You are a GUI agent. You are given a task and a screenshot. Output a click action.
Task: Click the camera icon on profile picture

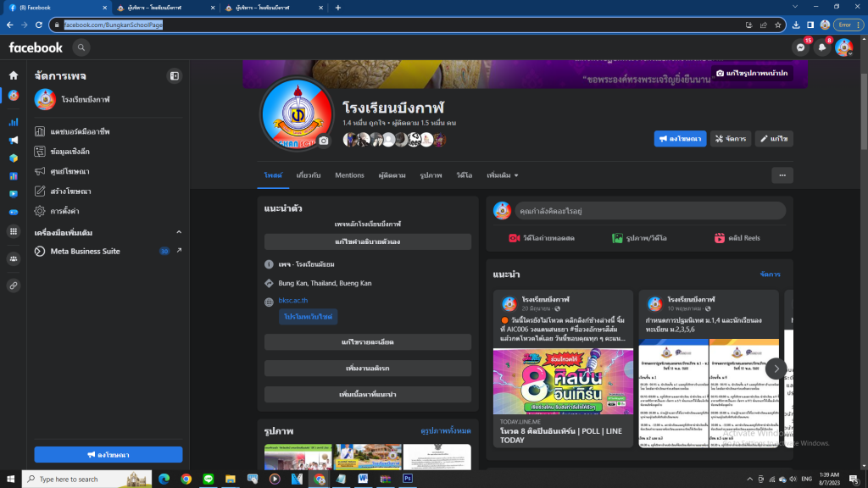pos(323,141)
